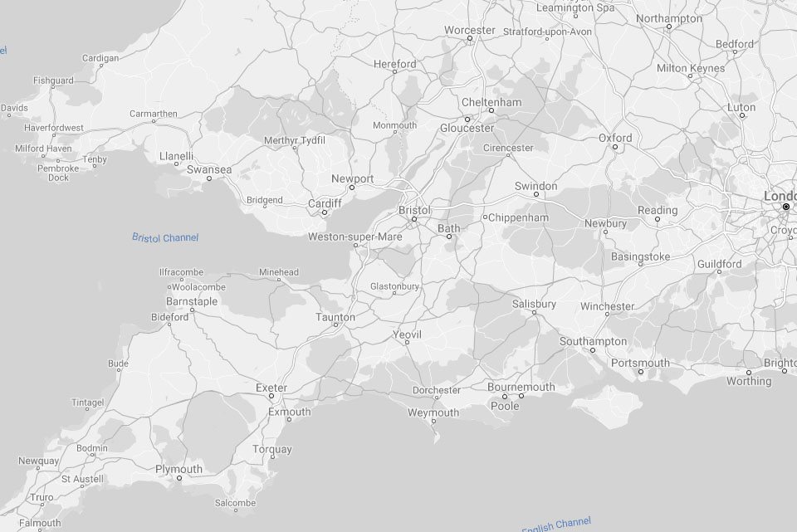The image size is (797, 532).
Task: Select the Portsmouth place label
Action: 640,363
